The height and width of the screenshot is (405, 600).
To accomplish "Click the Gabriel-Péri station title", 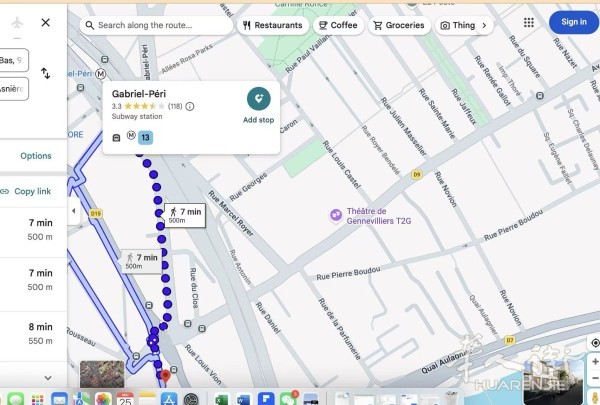I will pyautogui.click(x=139, y=94).
